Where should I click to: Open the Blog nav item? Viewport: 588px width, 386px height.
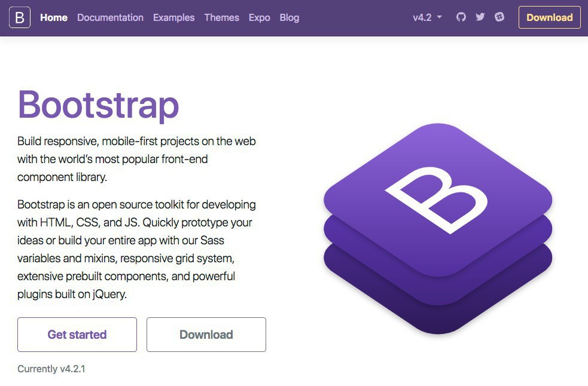coord(289,17)
